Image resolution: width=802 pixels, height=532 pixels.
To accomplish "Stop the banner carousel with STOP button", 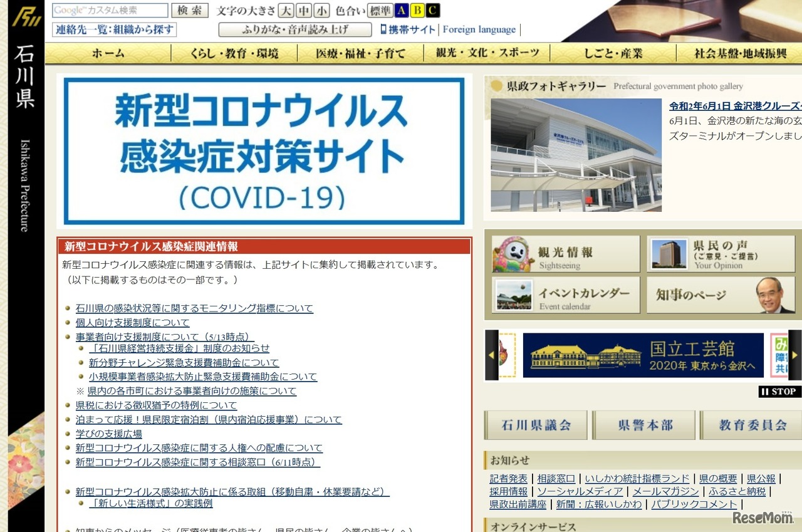I will pyautogui.click(x=779, y=392).
